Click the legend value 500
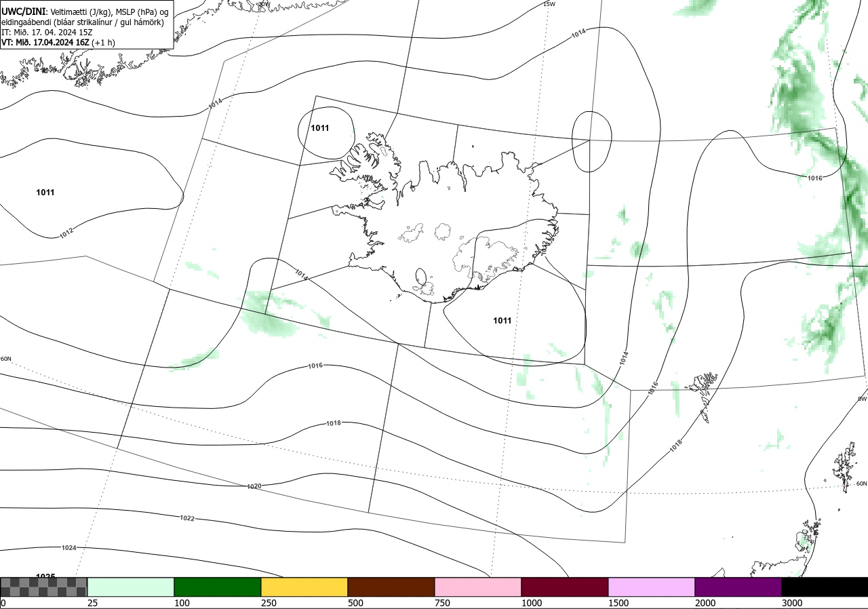This screenshot has width=868, height=609. [355, 603]
